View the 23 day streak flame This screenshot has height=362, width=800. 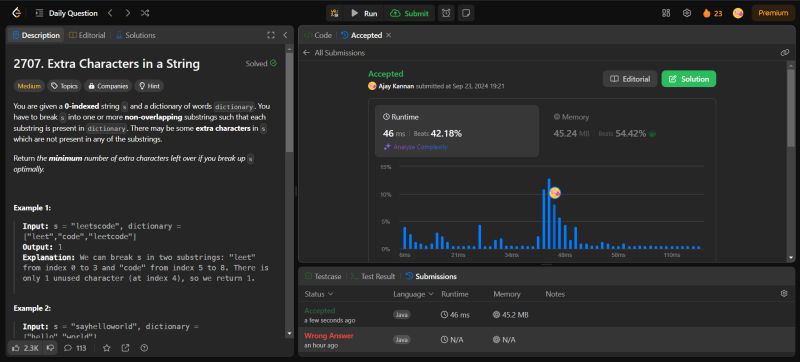pyautogui.click(x=713, y=13)
